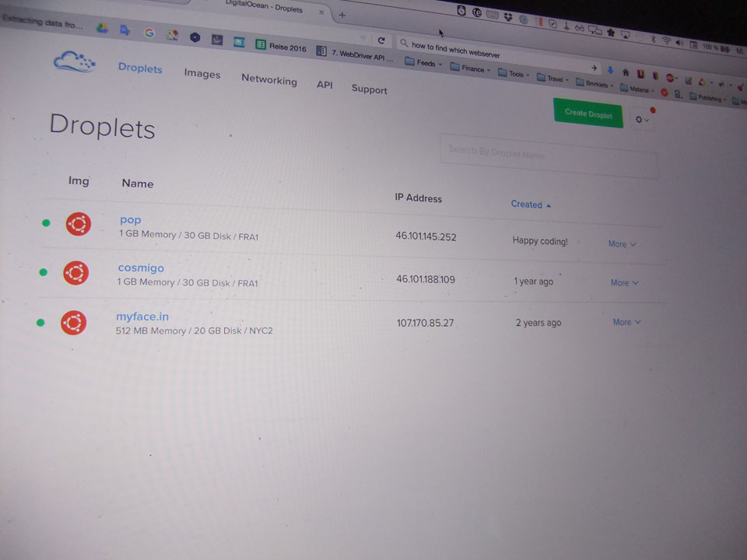
Task: Click the Create Droplet button
Action: click(x=588, y=114)
